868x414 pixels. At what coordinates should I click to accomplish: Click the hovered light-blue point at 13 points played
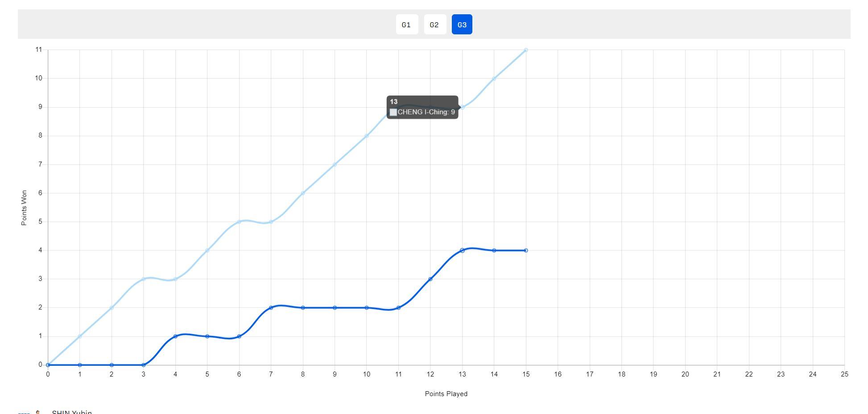(x=462, y=107)
